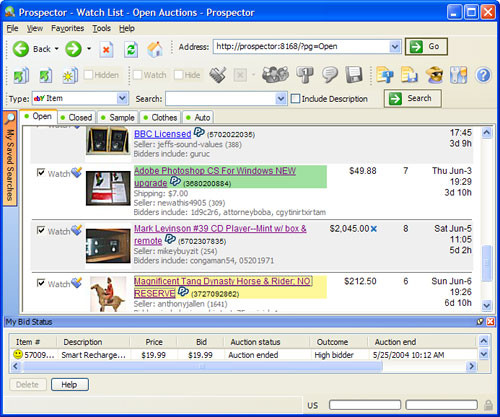Click the single-page green refresh toolbar icon
This screenshot has height=417, width=500.
click(x=46, y=75)
